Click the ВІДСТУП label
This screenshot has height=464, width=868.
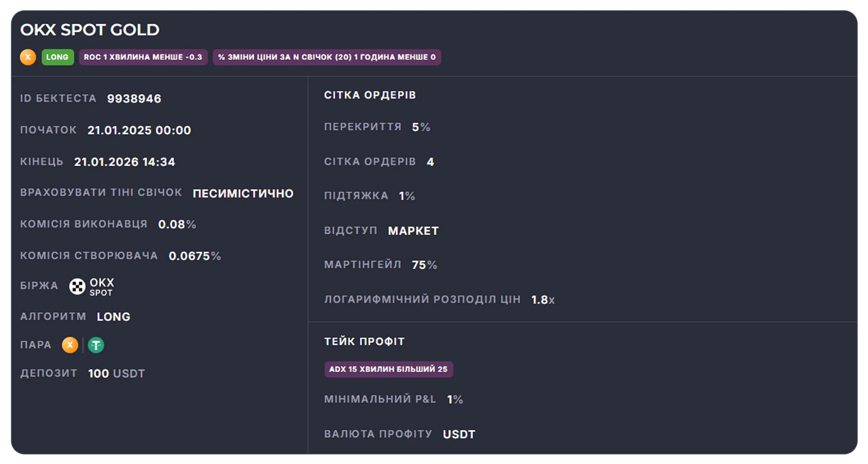pos(351,230)
